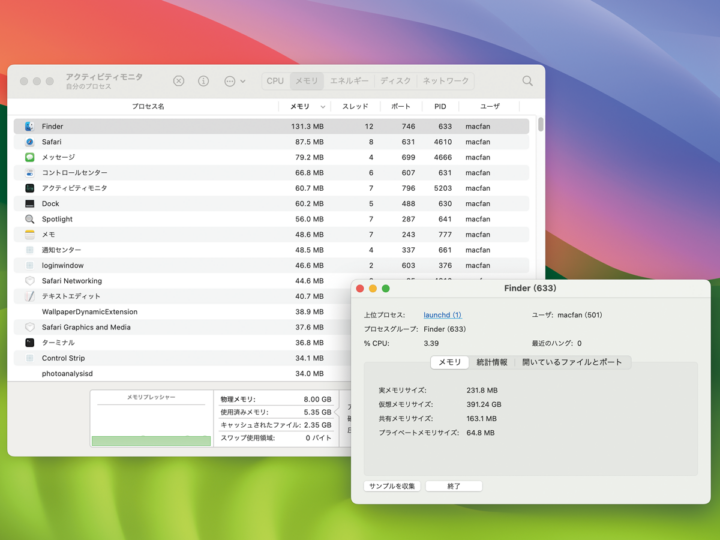Click the Dock process icon
The height and width of the screenshot is (540, 720).
[30, 203]
